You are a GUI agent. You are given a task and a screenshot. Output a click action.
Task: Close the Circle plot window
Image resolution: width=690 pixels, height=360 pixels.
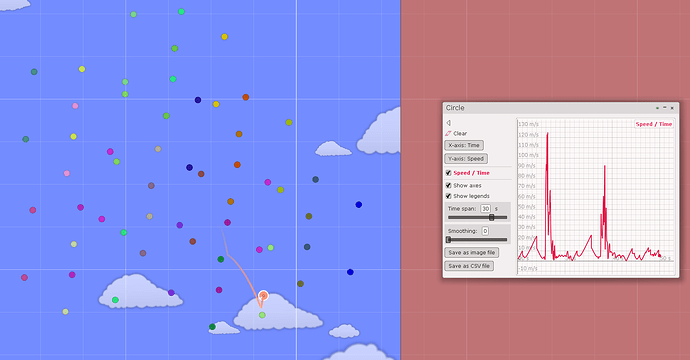point(672,108)
